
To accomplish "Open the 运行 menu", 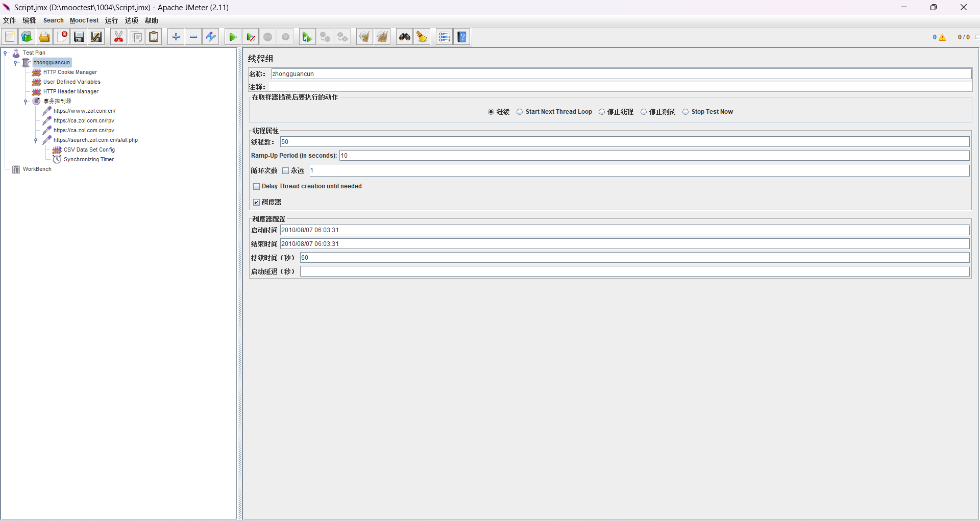I will pos(111,20).
